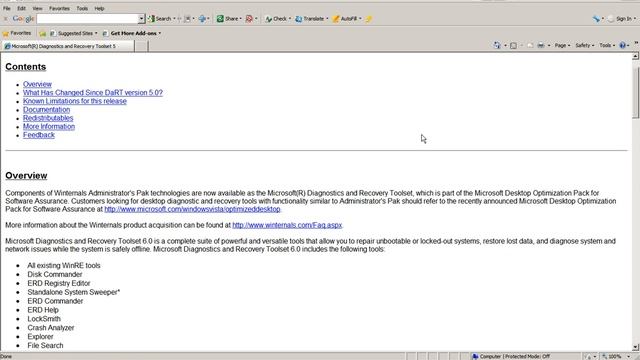This screenshot has width=640, height=360.
Task: Close the Google toolbar with its X
Action: tap(5, 19)
